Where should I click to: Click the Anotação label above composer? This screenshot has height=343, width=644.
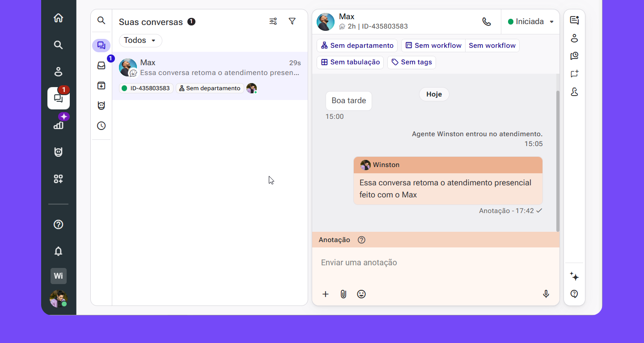coord(335,240)
